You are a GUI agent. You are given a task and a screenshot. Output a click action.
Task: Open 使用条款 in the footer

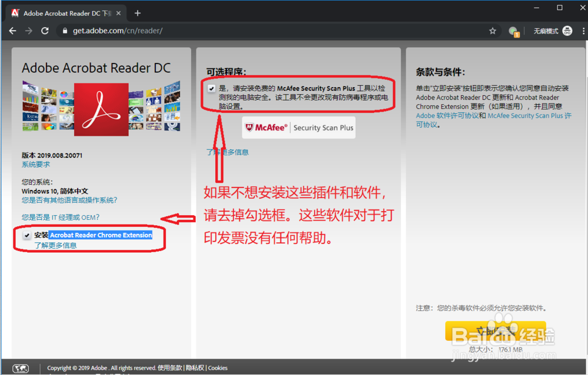coord(170,368)
